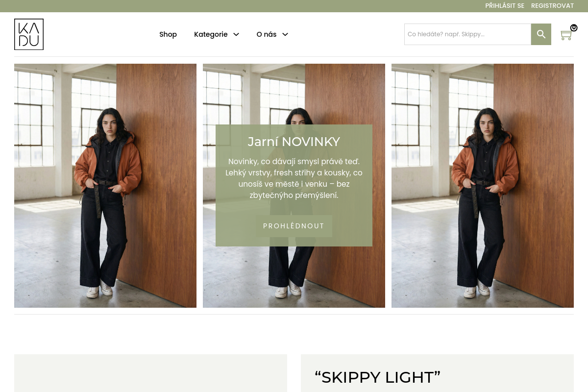
Task: Click the empty gray card beside SKIPPY LIGHT
Action: point(150,373)
